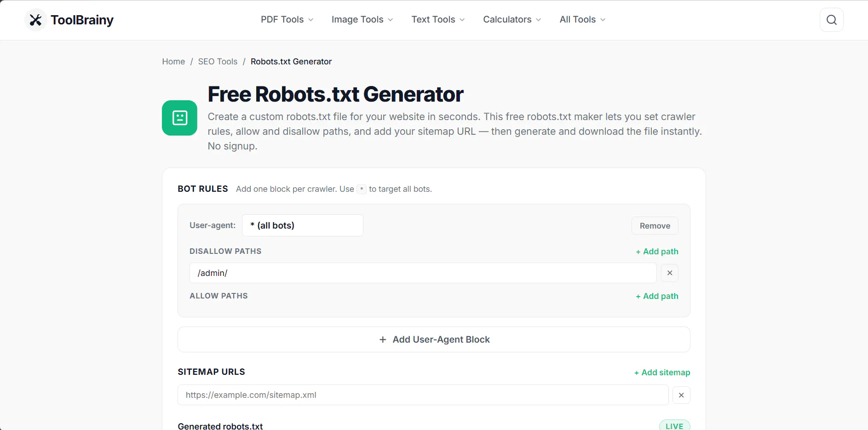Remove the /admin/ disallow path with X
Screen dimensions: 868x430
point(669,273)
